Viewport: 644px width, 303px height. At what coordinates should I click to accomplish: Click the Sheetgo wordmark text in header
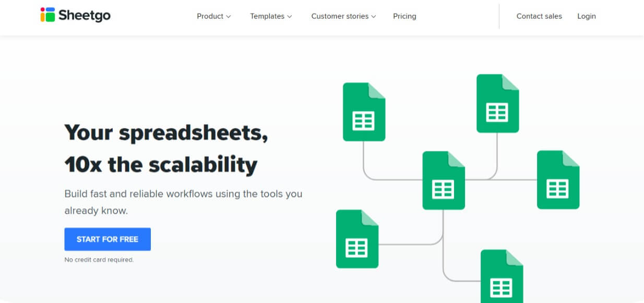(x=85, y=15)
